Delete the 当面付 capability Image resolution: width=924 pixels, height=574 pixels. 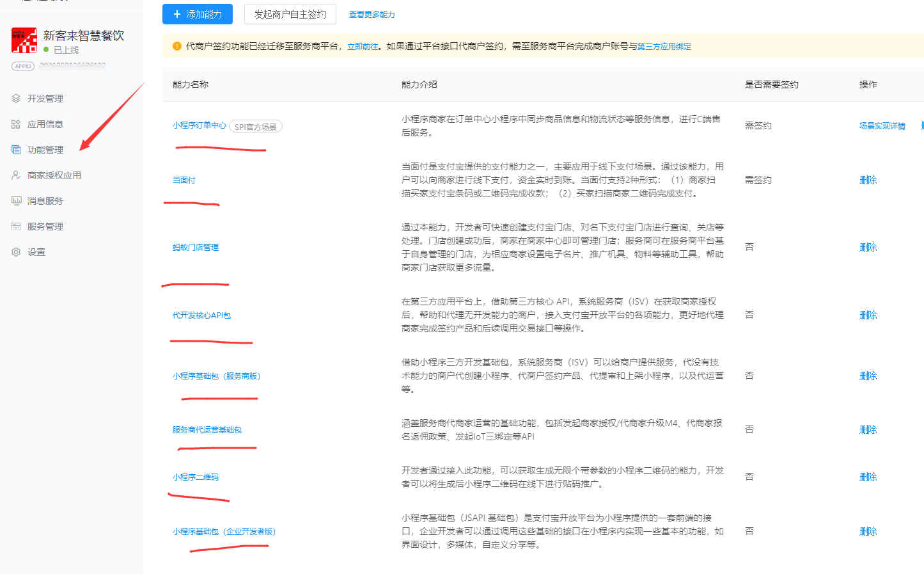point(868,180)
